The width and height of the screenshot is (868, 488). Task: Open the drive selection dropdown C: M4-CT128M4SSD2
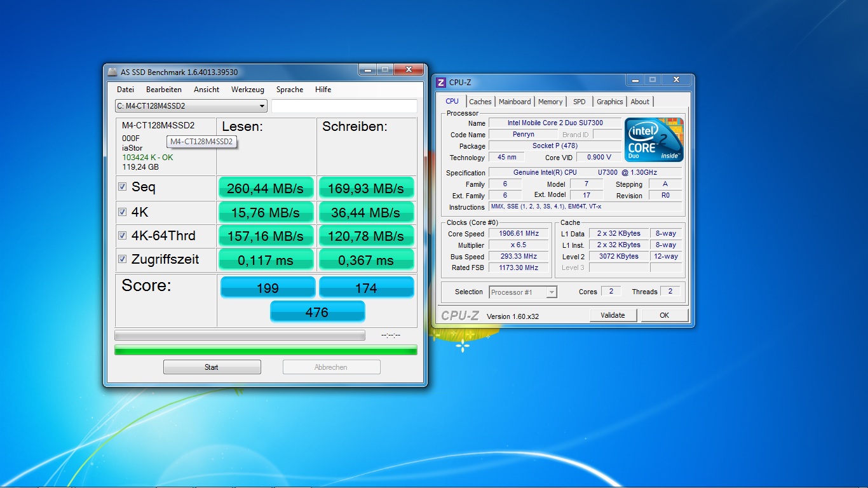(x=191, y=106)
